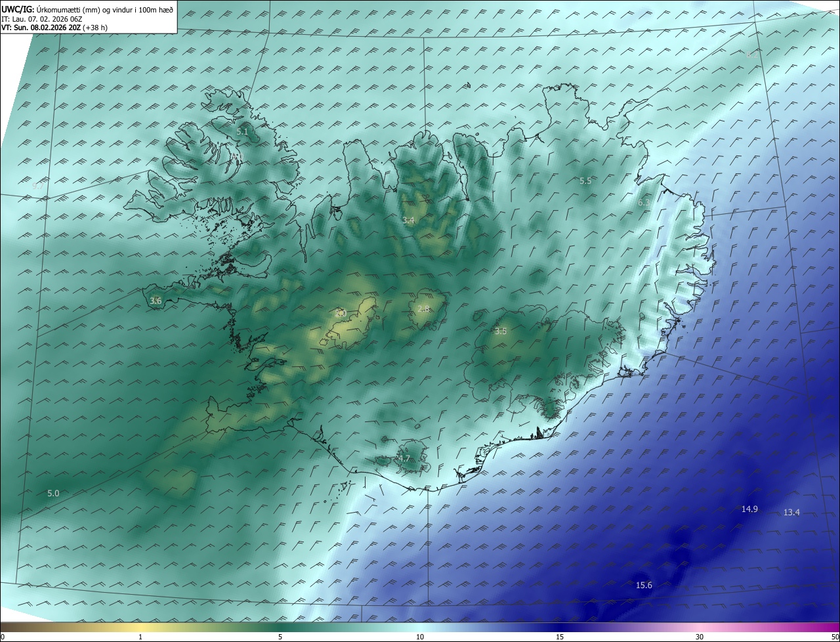Pick the 5.0 value label on the map

(53, 493)
